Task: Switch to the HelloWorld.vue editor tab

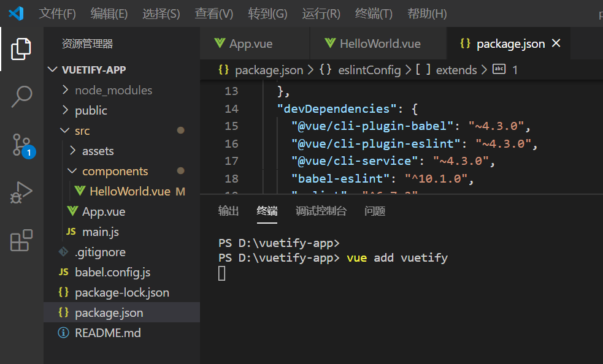Action: (378, 44)
